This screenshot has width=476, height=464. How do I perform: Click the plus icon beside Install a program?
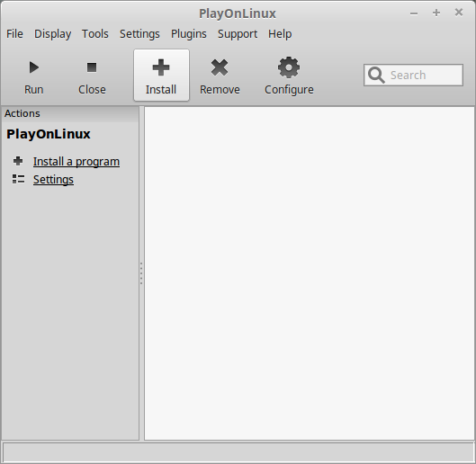18,161
